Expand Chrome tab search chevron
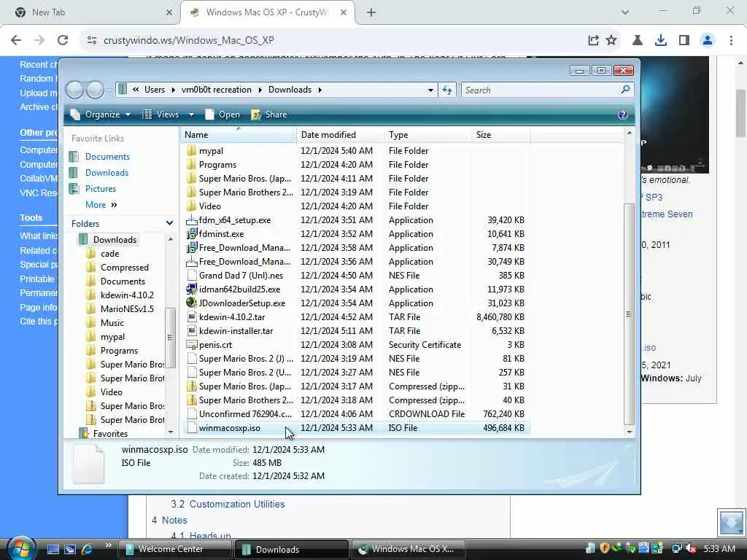The image size is (747, 560). coord(625,12)
